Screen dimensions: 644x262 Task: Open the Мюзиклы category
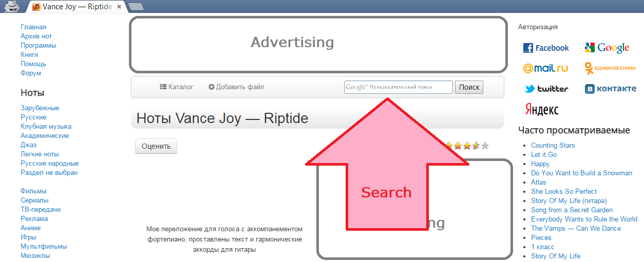point(35,256)
